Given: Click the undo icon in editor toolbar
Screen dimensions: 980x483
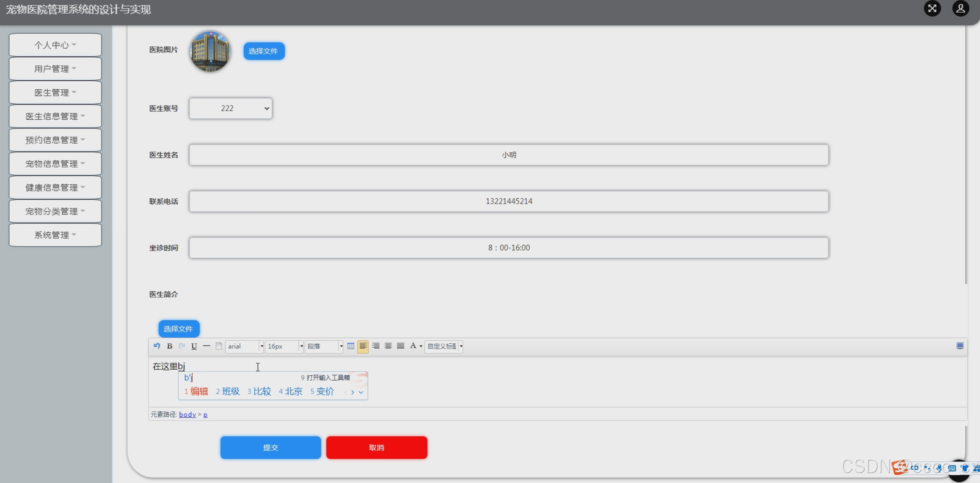Looking at the screenshot, I should pos(157,346).
